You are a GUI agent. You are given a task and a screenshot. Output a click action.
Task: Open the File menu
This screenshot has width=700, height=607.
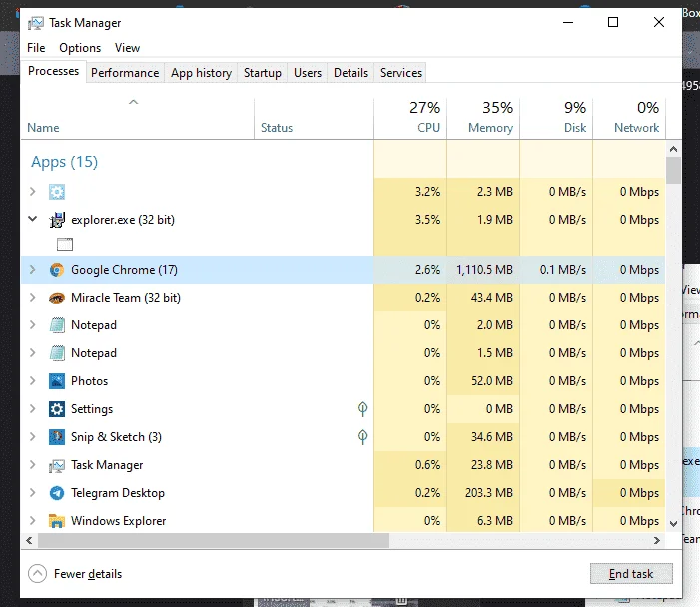[36, 48]
